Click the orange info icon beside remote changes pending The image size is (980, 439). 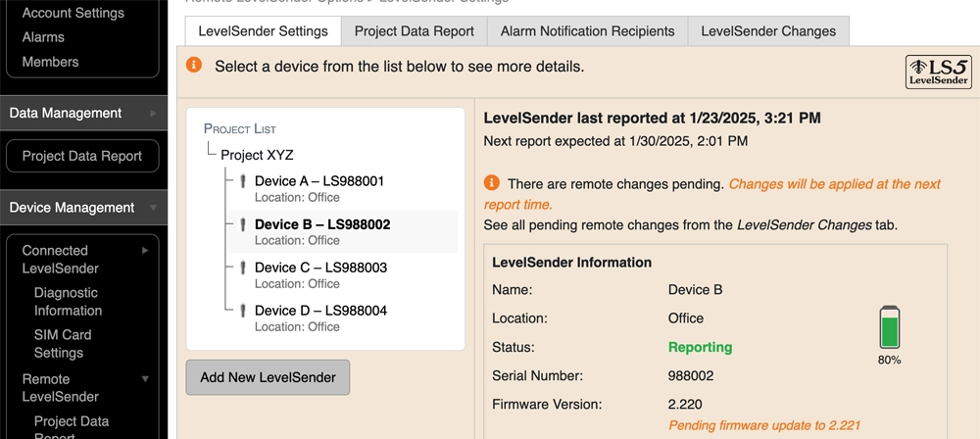click(x=492, y=182)
